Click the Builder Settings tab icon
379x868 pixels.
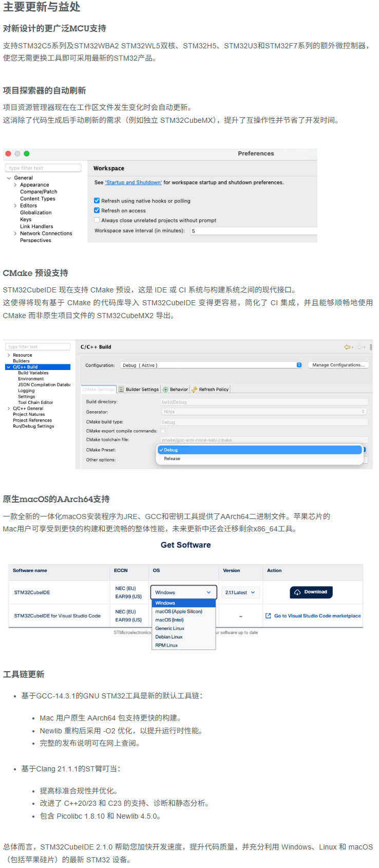pos(121,390)
